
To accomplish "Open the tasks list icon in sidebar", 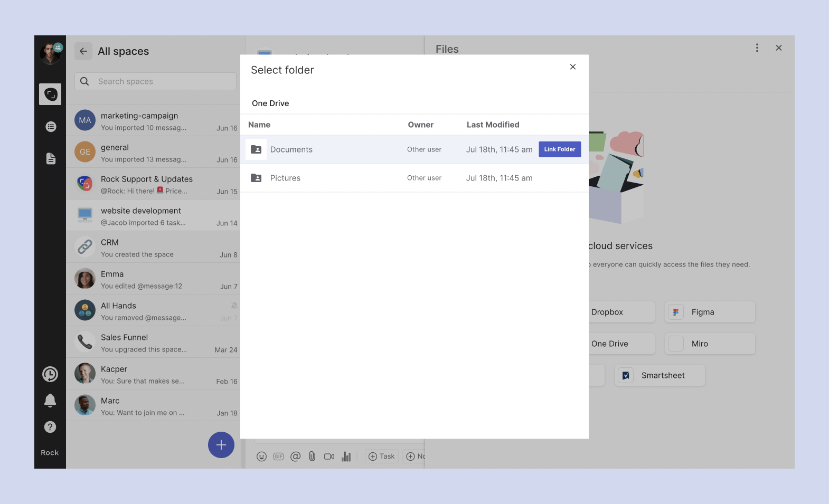I will click(51, 127).
